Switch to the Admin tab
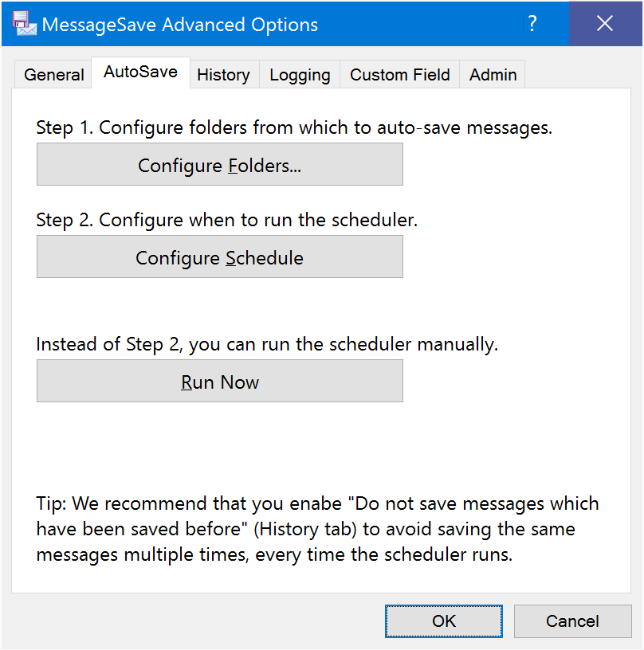Viewport: 644px width, 650px height. pos(493,75)
